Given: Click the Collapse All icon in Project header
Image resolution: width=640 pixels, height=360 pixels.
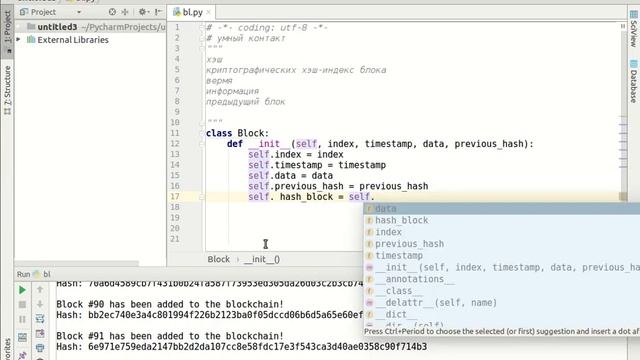Looking at the screenshot, I should click(125, 12).
